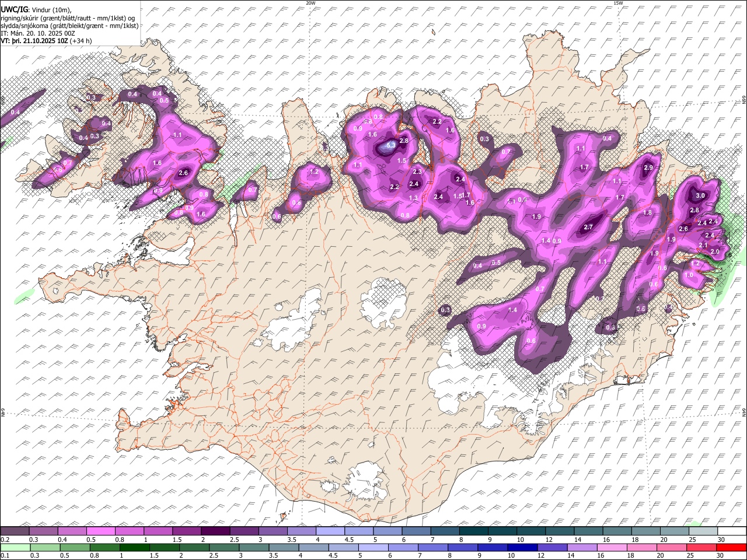
Task: Click the 3.0 value in the east
Action: pyautogui.click(x=701, y=195)
